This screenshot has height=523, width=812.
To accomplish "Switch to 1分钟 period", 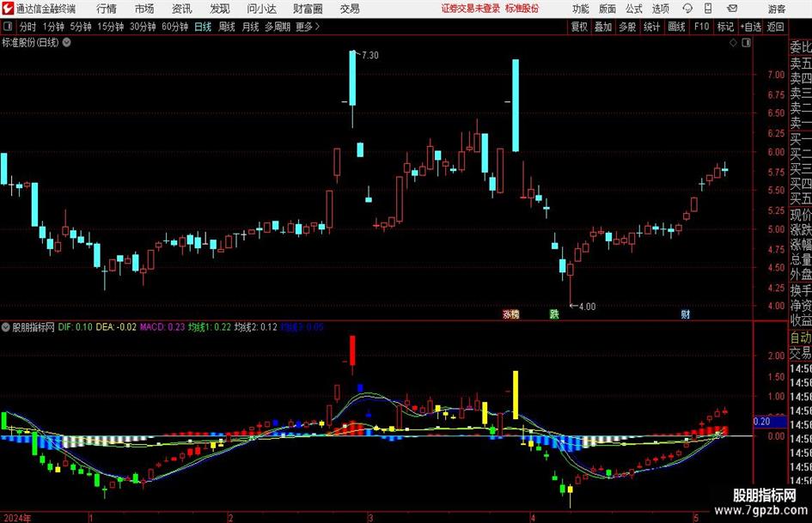I will point(52,27).
